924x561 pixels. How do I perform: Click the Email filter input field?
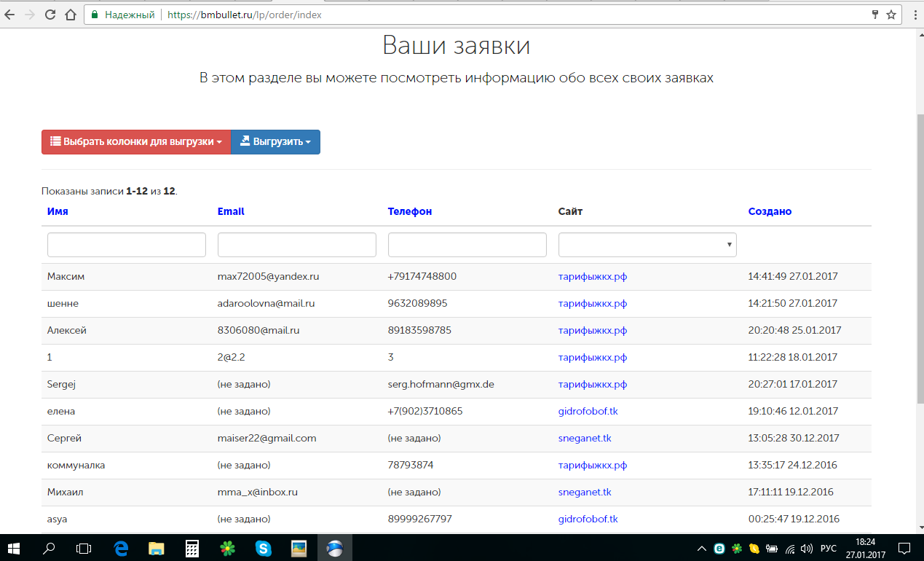[296, 245]
